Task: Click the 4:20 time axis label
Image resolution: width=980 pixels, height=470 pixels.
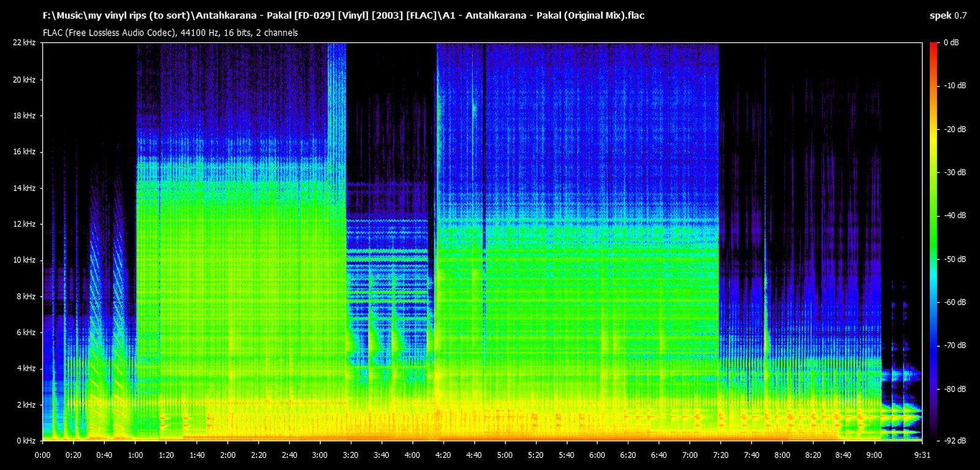Action: coord(443,455)
